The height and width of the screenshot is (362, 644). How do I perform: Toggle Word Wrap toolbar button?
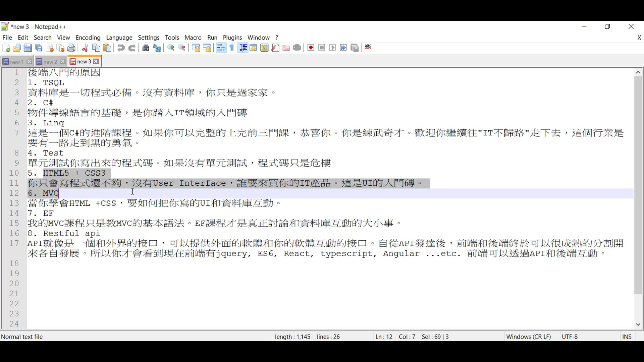point(221,48)
